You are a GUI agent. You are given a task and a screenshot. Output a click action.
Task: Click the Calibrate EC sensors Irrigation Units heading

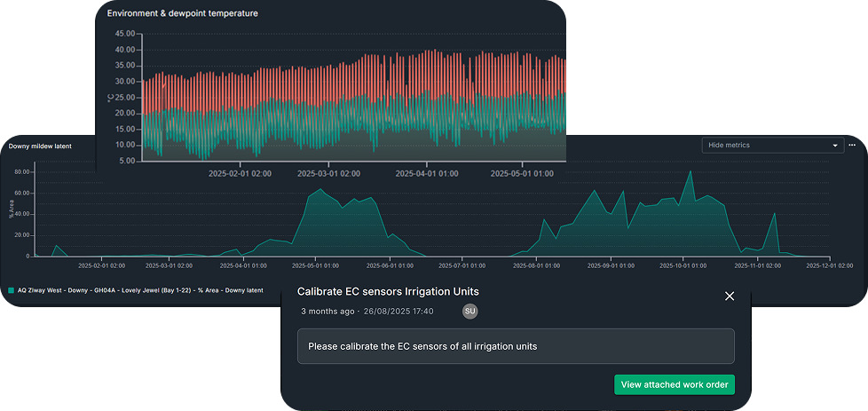[x=388, y=291]
